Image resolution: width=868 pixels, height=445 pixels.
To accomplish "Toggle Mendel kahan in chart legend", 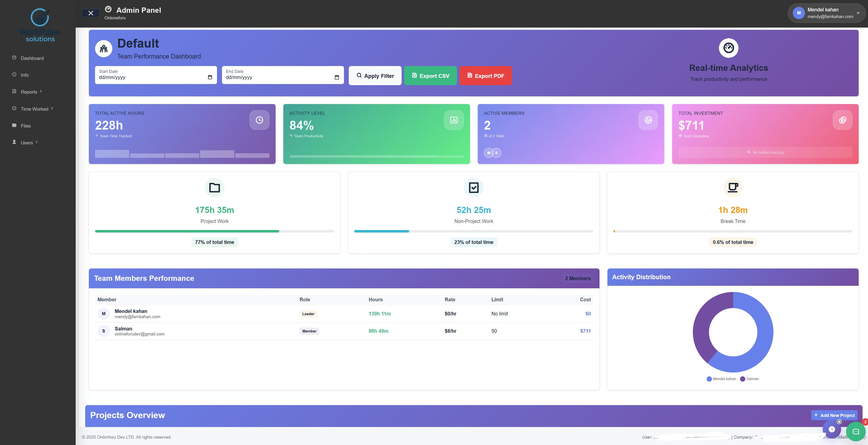I will point(721,379).
